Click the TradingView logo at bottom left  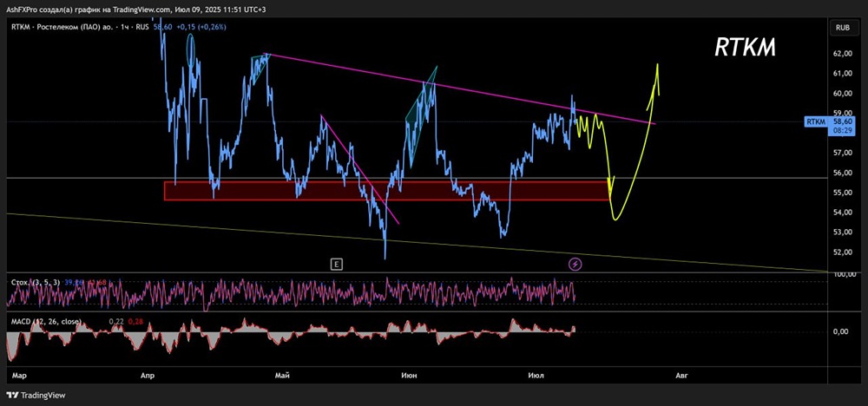click(36, 396)
